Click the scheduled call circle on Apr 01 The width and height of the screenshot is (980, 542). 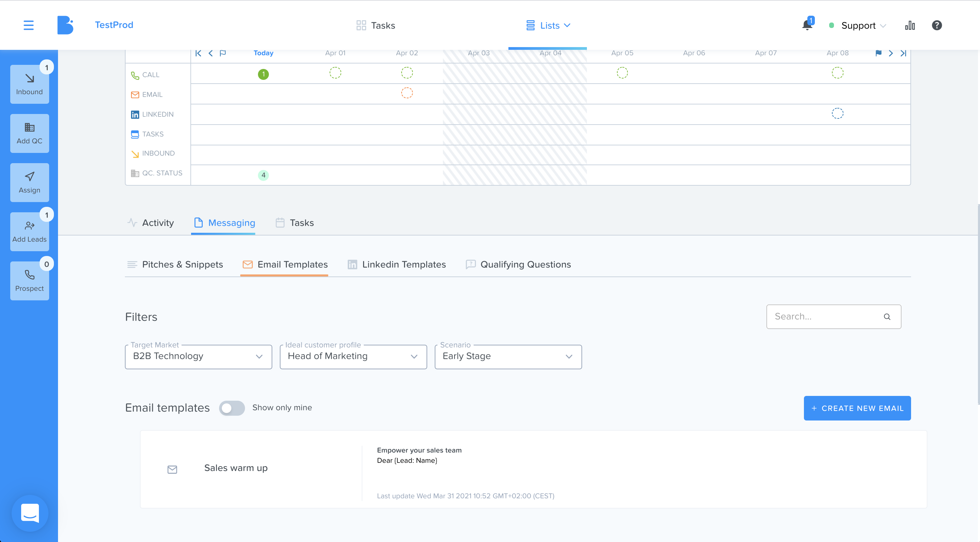[335, 73]
